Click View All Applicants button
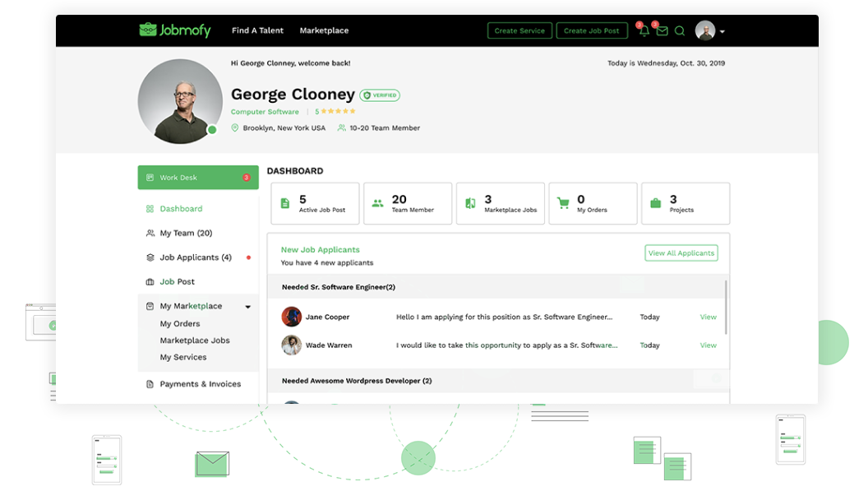Viewport: 868px width, 491px height. point(681,253)
